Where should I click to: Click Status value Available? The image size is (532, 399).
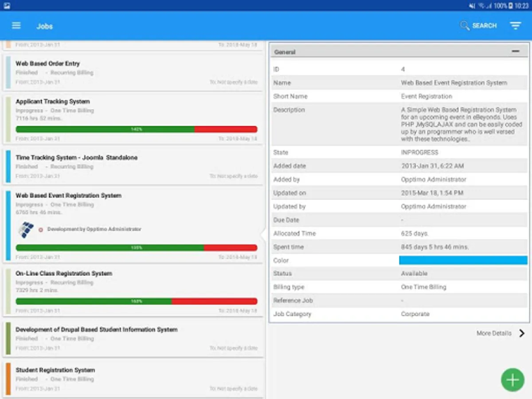tap(415, 274)
